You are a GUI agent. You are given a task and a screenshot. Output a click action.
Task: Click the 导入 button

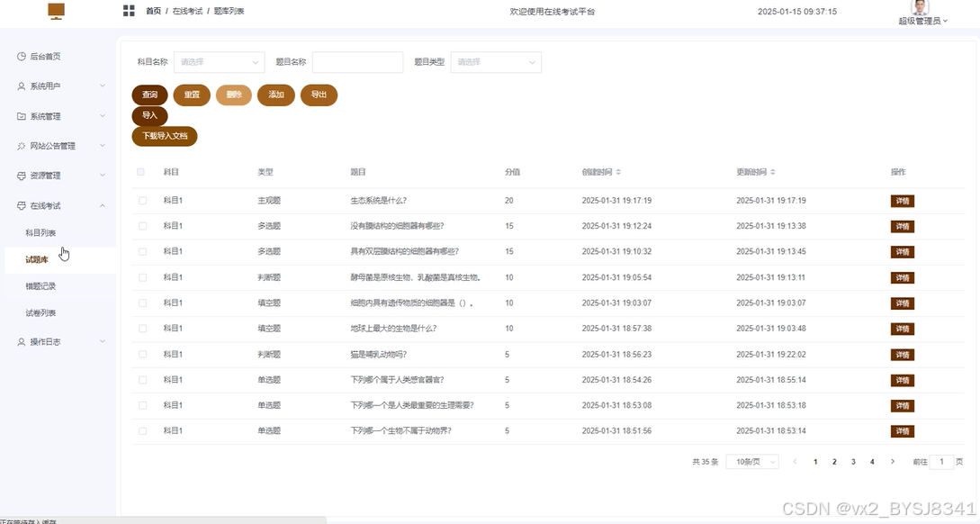point(150,115)
